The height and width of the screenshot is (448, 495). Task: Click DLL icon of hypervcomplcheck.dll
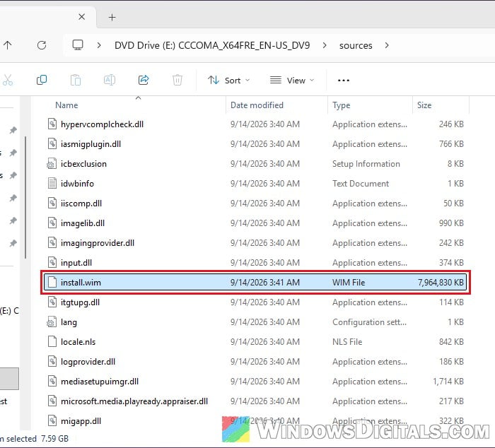coord(52,124)
